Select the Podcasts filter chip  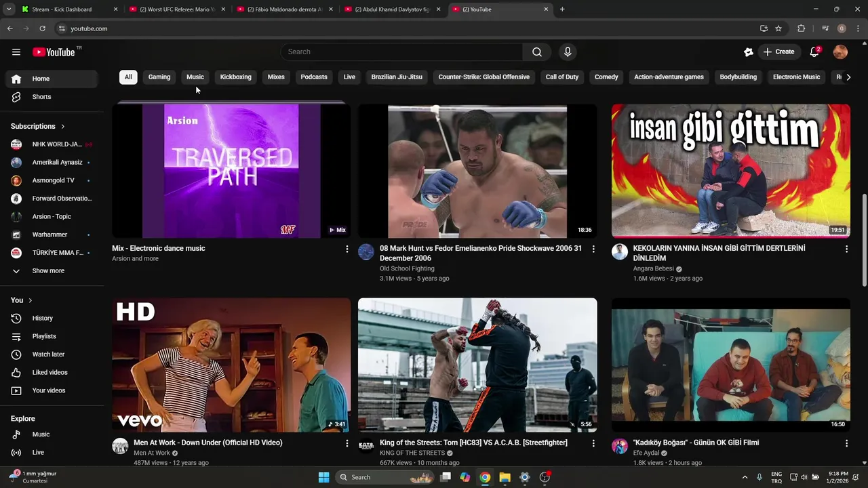coord(314,77)
